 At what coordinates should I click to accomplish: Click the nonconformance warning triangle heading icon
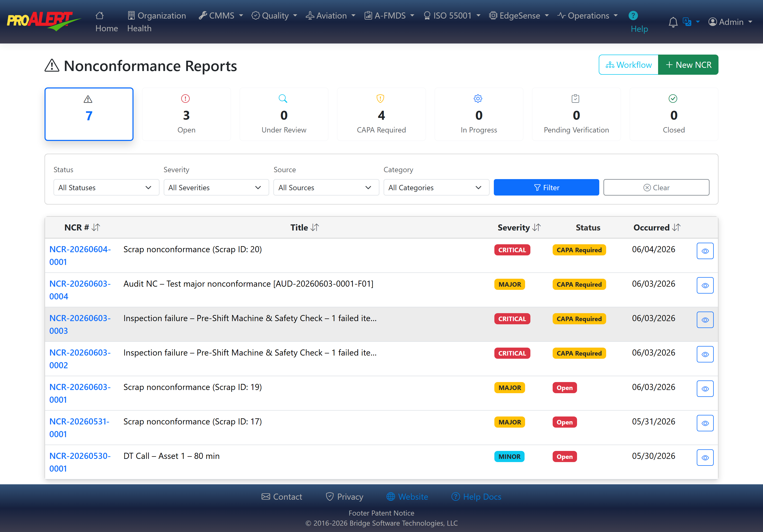(52, 65)
